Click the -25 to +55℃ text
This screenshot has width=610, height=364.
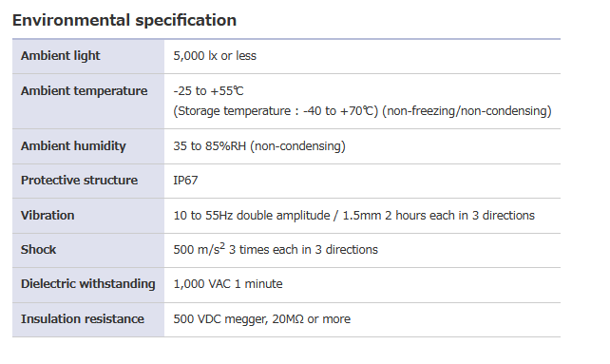[x=208, y=91]
